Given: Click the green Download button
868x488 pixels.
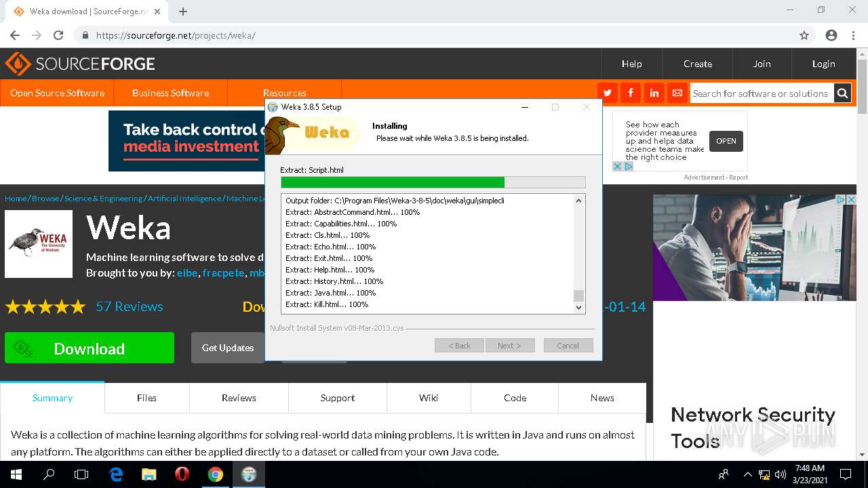Looking at the screenshot, I should point(90,348).
